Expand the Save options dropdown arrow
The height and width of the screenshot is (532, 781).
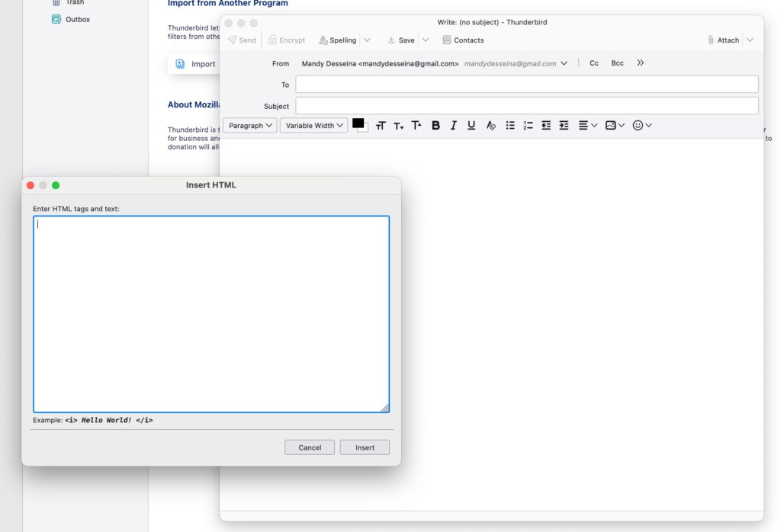[x=426, y=40]
